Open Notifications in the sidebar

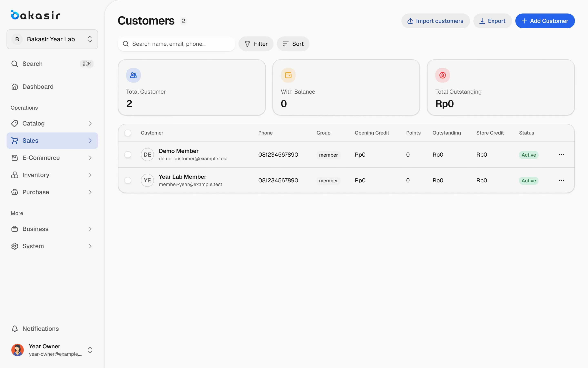[52, 329]
